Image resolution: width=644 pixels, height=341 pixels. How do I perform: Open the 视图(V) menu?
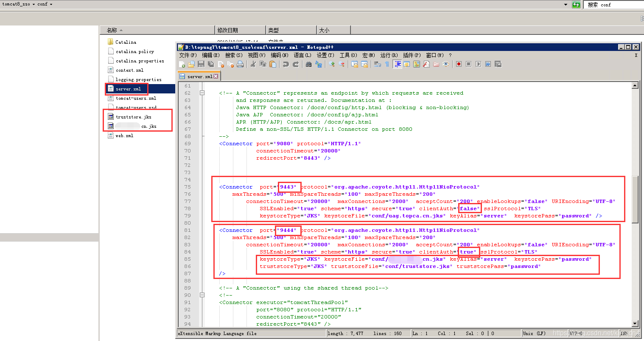point(256,55)
